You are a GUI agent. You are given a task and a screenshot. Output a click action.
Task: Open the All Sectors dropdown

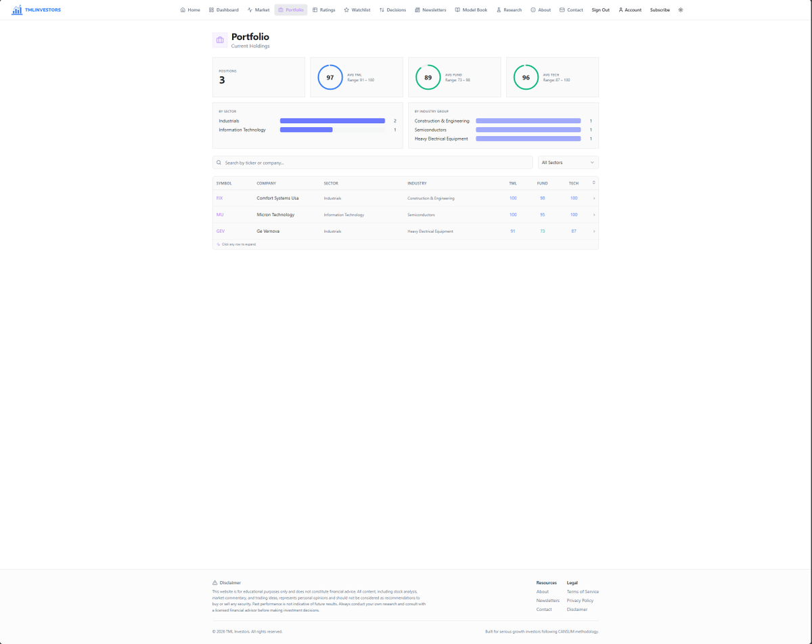pyautogui.click(x=568, y=162)
